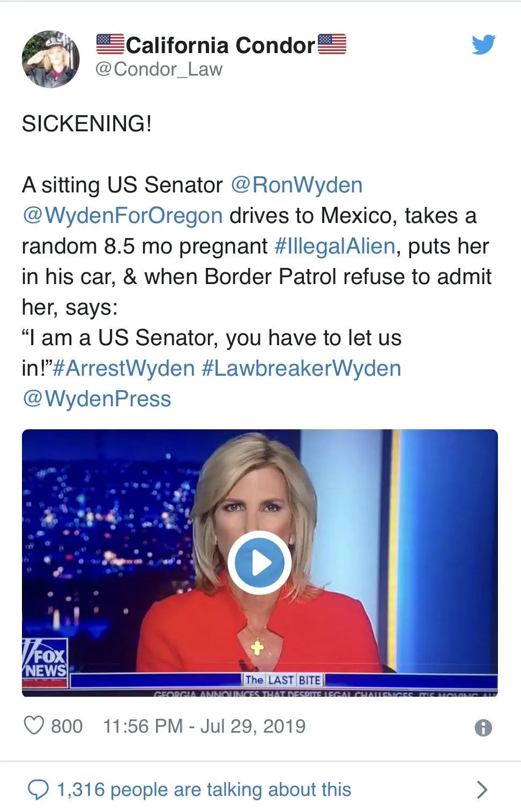Click the Twitter bird logo
Screen dimensions: 521x812
click(483, 44)
